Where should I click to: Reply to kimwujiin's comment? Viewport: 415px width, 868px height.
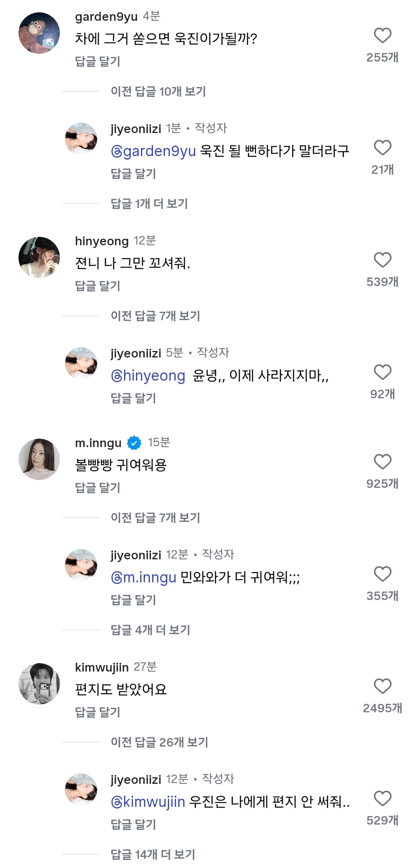[98, 712]
